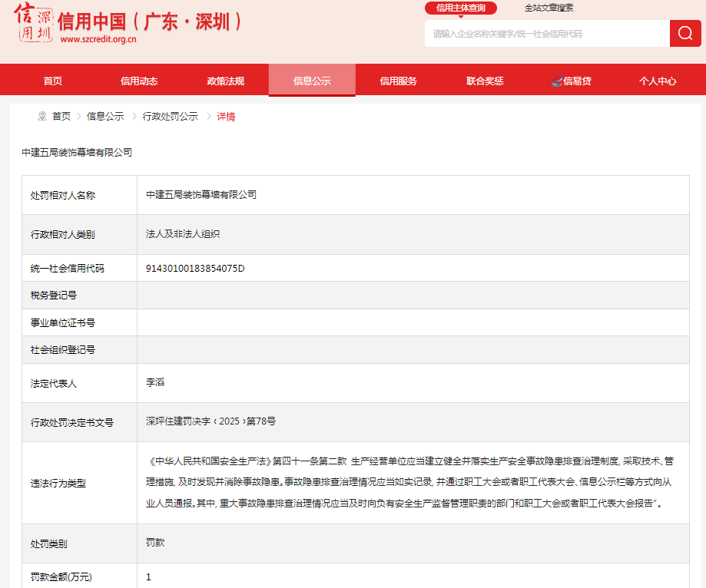
Task: Click the 信用中国（广东·深圳）site title
Action: [x=149, y=21]
